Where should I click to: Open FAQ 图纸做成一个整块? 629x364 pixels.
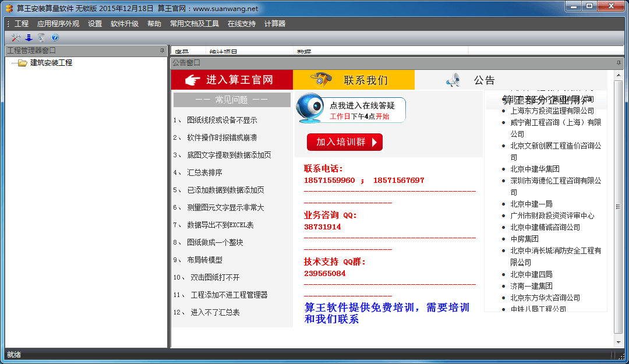pos(215,242)
